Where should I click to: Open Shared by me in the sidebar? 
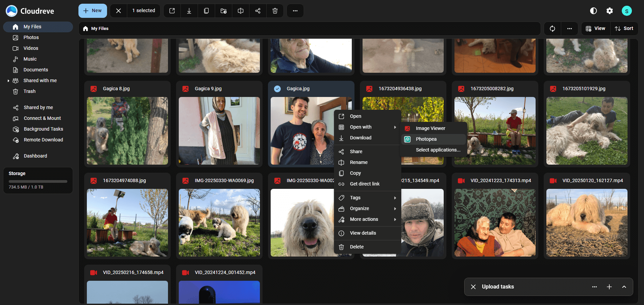click(x=38, y=107)
